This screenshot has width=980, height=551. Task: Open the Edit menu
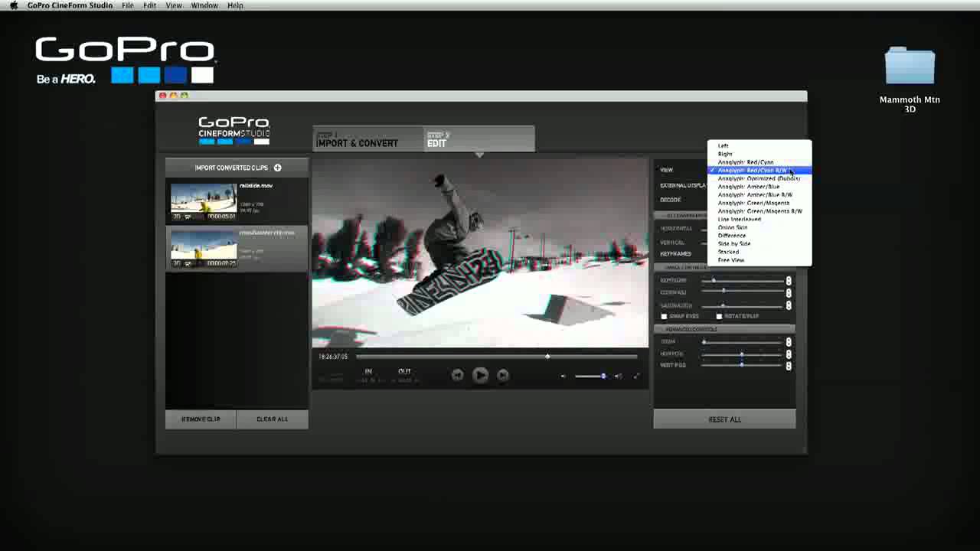pos(150,5)
